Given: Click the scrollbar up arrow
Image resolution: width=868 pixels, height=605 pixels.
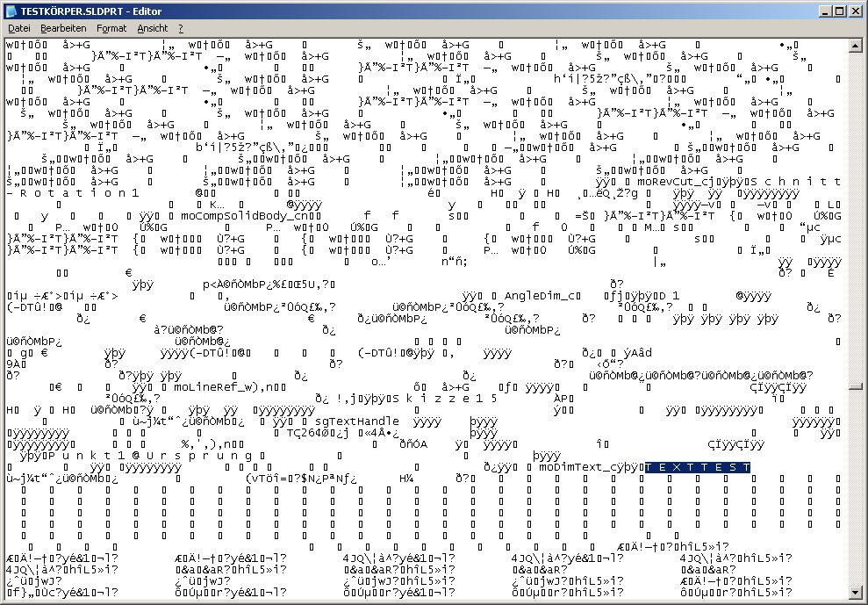Looking at the screenshot, I should tap(855, 46).
